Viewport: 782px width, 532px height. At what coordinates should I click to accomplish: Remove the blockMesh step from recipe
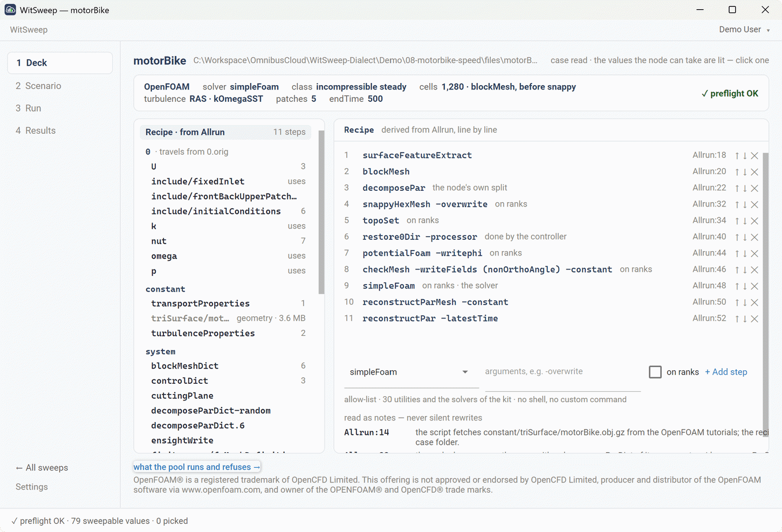click(x=754, y=172)
